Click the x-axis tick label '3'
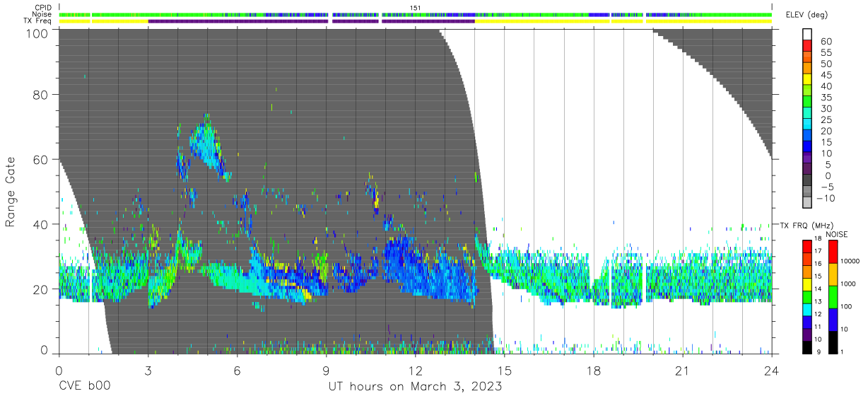 coord(148,371)
